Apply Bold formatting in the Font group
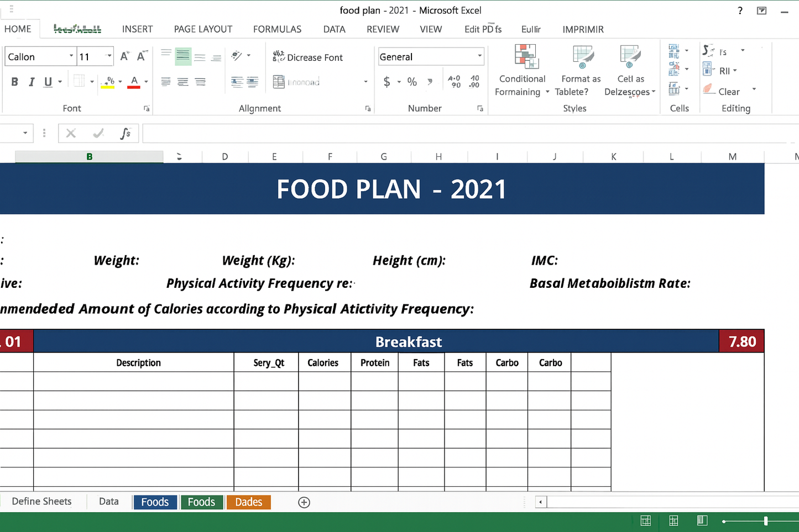799x532 pixels. click(x=14, y=81)
